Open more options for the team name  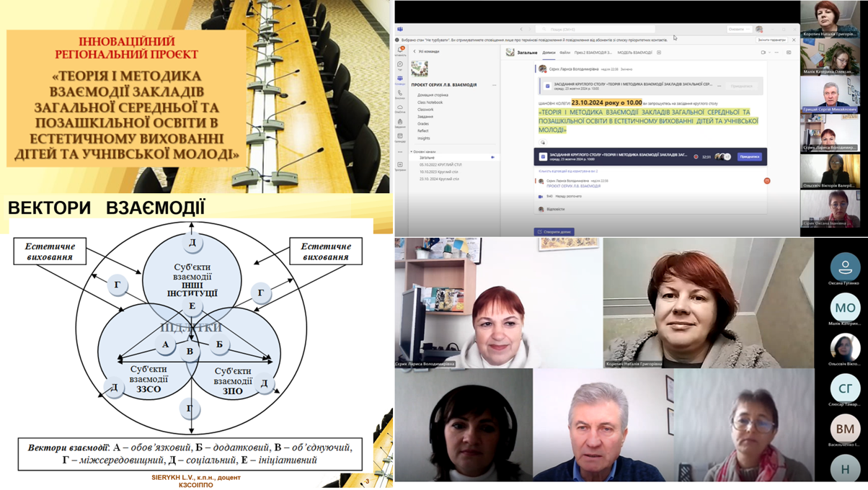(x=494, y=85)
